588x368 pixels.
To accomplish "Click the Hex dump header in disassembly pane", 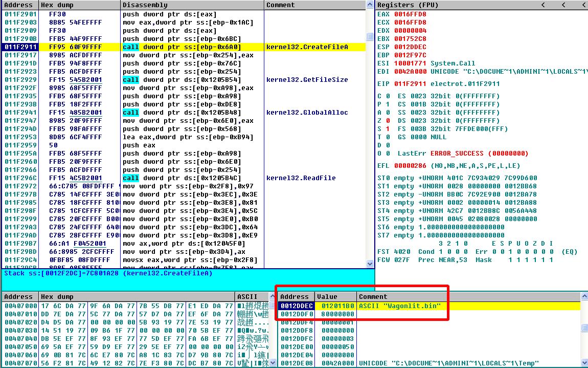I will (79, 5).
